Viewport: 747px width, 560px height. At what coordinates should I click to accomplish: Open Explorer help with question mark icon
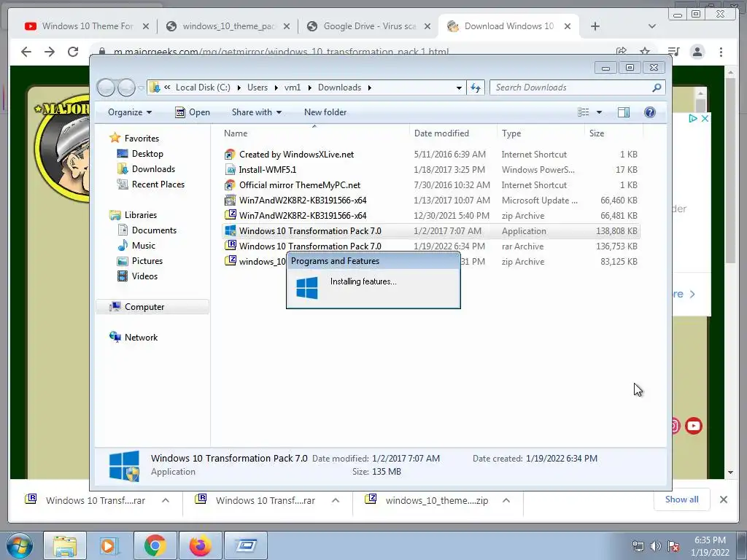649,112
